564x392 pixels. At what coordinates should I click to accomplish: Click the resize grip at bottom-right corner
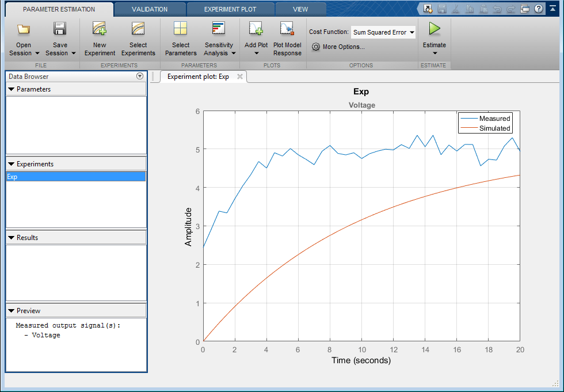point(556,384)
